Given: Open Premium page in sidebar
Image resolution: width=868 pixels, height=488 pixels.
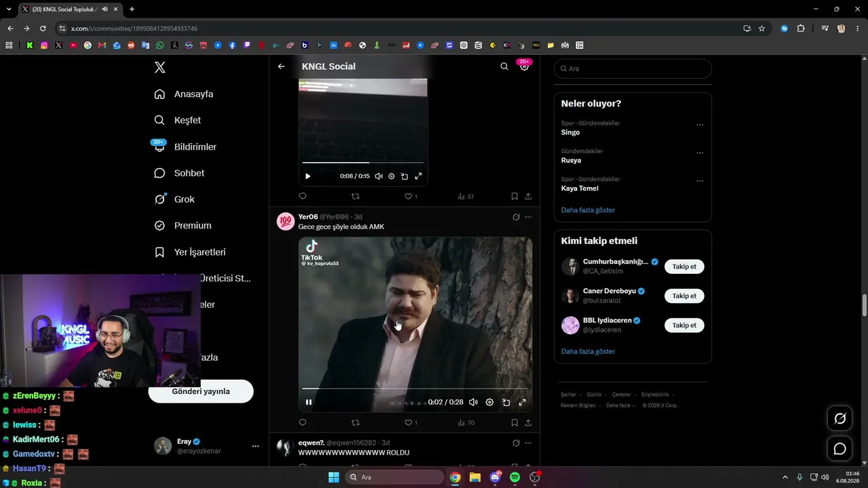Looking at the screenshot, I should tap(182, 226).
